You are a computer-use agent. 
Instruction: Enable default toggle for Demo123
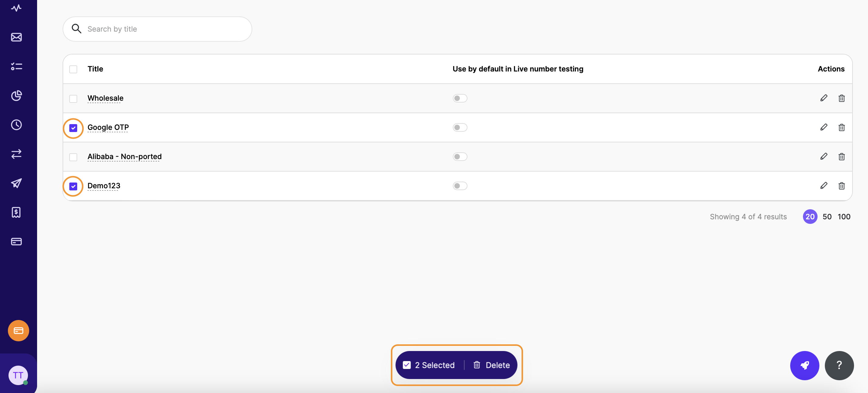point(460,186)
